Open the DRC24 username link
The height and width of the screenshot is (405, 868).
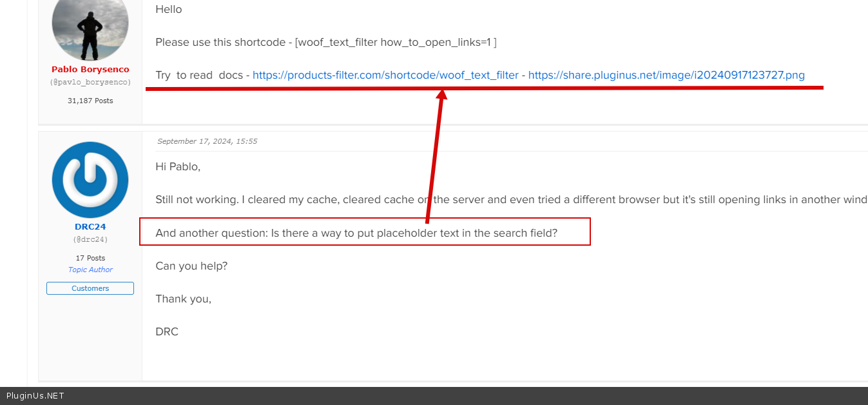(90, 227)
